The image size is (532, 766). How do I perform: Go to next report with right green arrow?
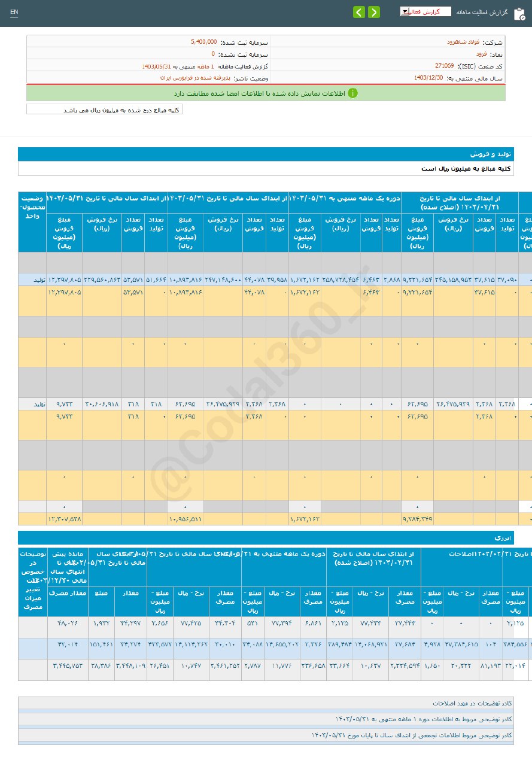point(374,12)
